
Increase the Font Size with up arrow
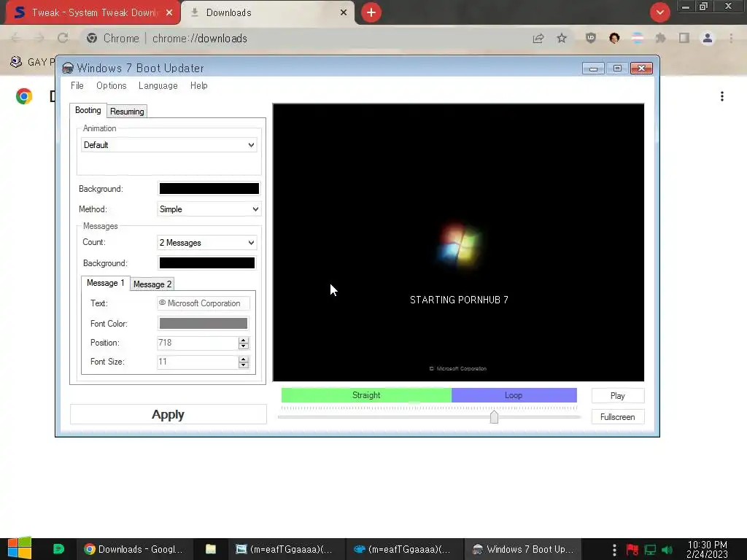tap(244, 359)
